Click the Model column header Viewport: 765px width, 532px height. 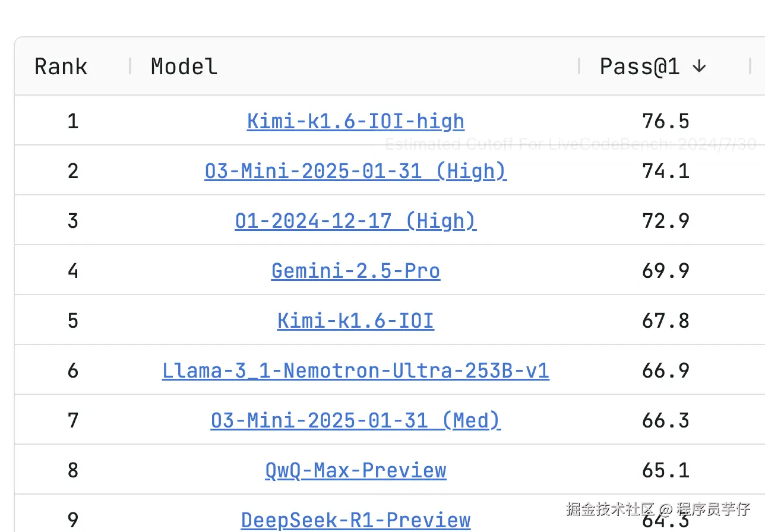tap(184, 66)
